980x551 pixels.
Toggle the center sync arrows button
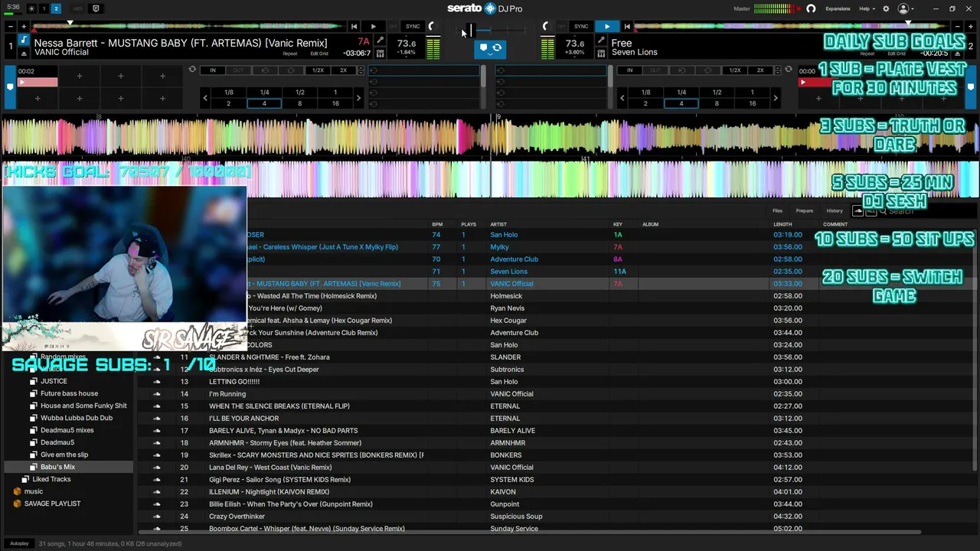pyautogui.click(x=497, y=48)
